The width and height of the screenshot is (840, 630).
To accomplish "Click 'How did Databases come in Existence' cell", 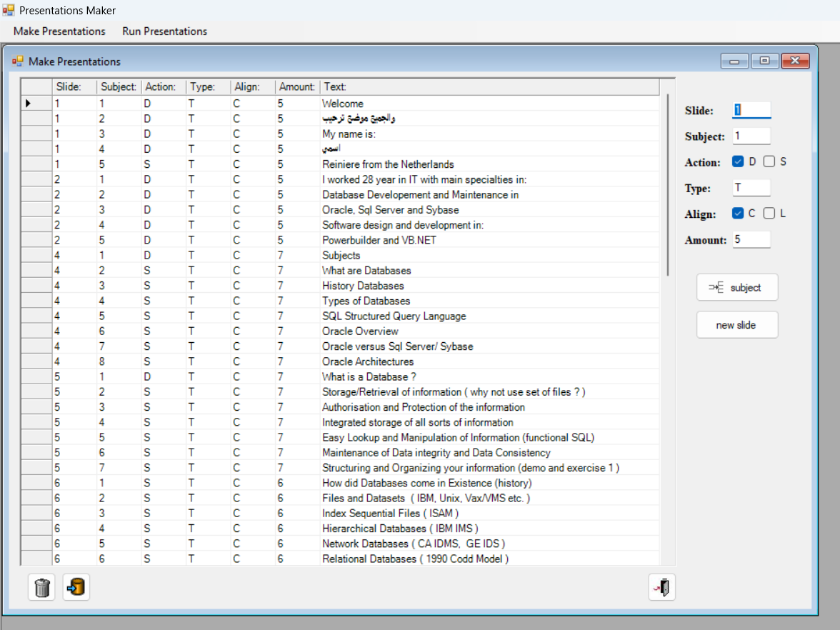I will click(x=490, y=483).
